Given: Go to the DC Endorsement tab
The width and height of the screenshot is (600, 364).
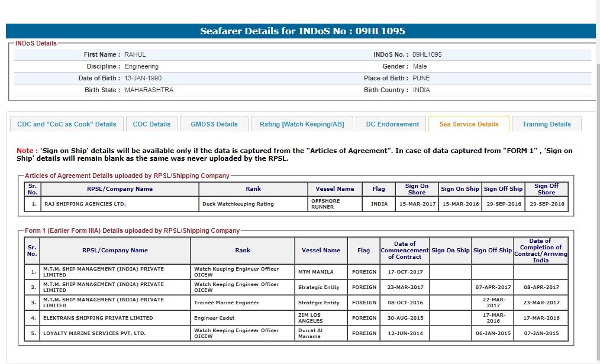Looking at the screenshot, I should point(392,124).
